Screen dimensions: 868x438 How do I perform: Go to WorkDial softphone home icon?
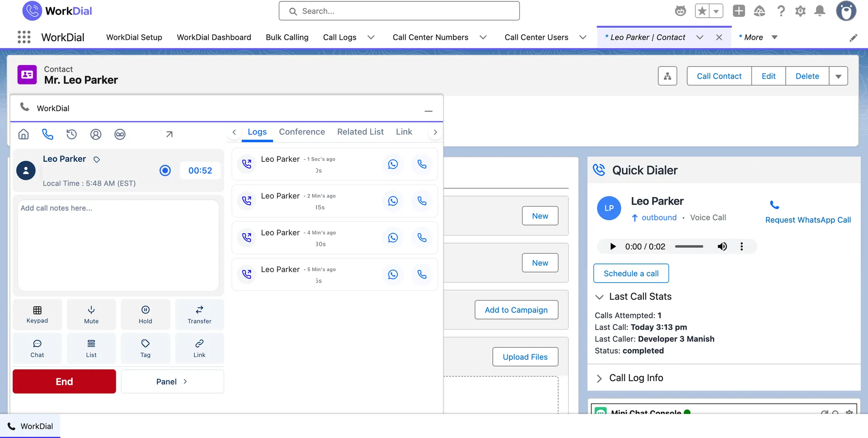pyautogui.click(x=24, y=134)
